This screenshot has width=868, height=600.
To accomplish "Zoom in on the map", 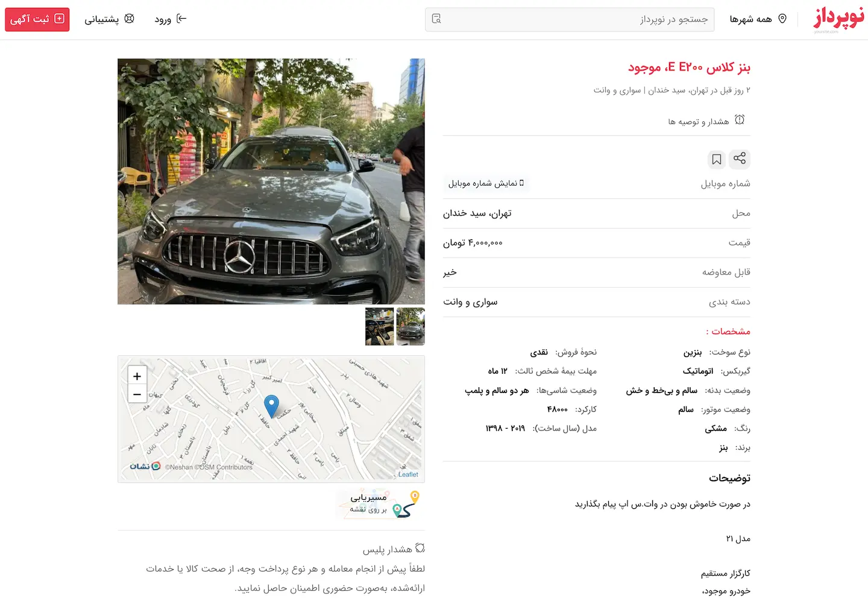I will [x=137, y=376].
